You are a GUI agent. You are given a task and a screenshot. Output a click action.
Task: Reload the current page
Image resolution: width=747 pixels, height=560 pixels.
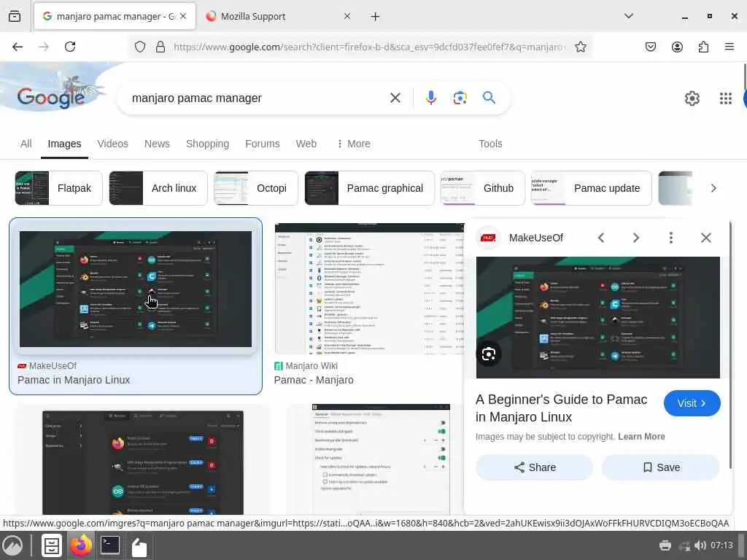(70, 47)
